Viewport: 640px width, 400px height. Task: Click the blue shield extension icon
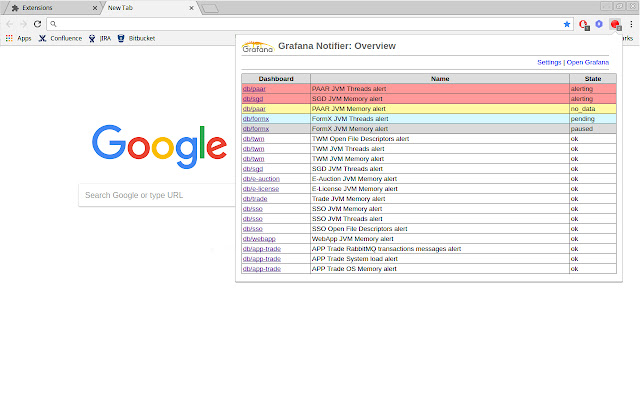click(x=599, y=24)
